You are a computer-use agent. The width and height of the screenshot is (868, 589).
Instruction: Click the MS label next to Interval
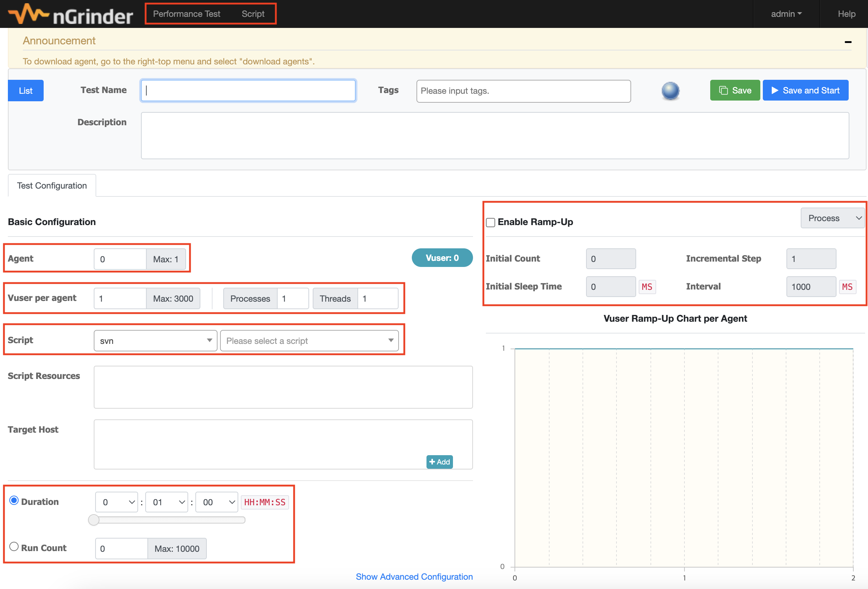coord(847,287)
